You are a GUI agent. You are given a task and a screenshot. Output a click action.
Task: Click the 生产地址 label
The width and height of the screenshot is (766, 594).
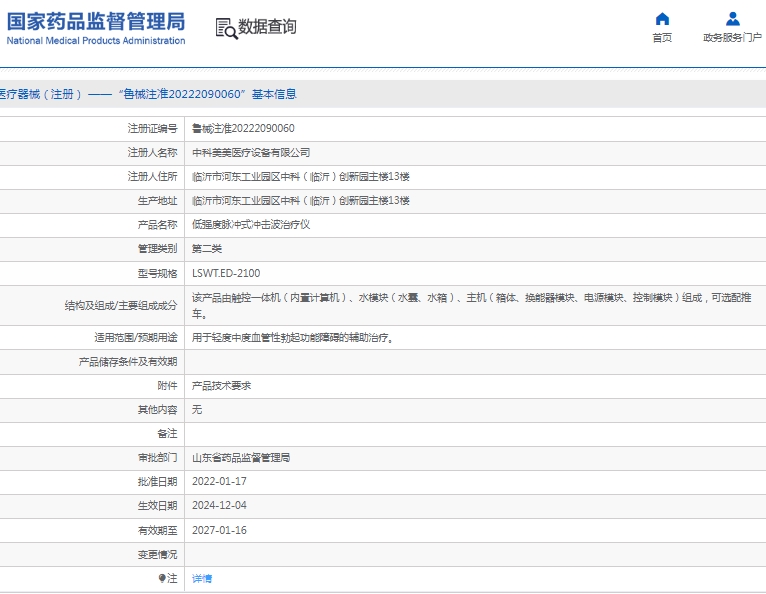[x=157, y=201]
